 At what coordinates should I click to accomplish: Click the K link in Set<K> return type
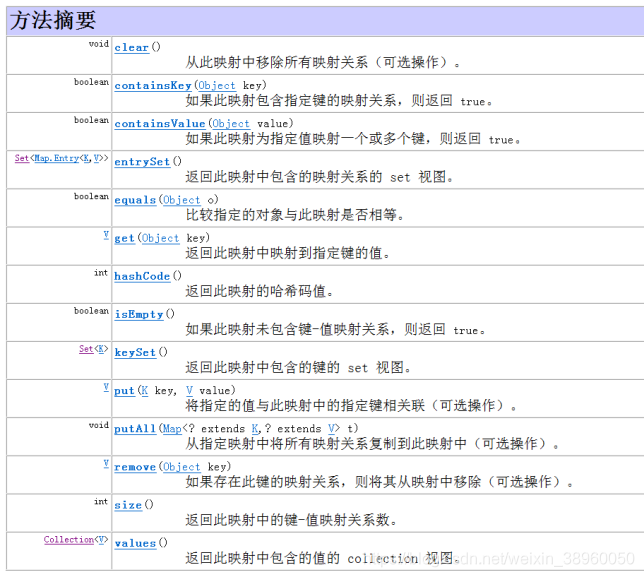(x=101, y=349)
